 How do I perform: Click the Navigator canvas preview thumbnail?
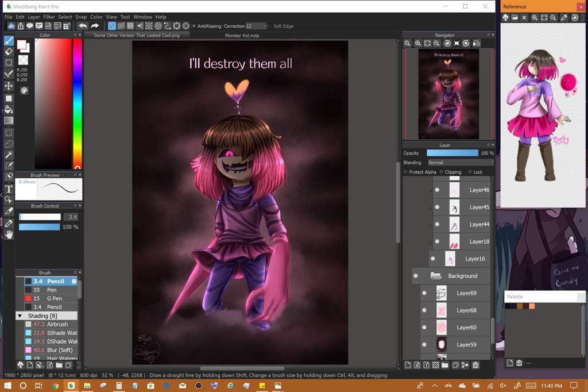448,94
